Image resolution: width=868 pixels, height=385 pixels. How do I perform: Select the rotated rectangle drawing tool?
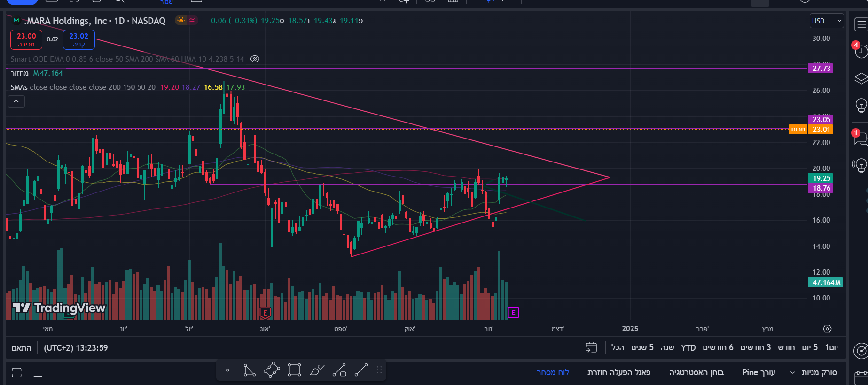pos(272,370)
